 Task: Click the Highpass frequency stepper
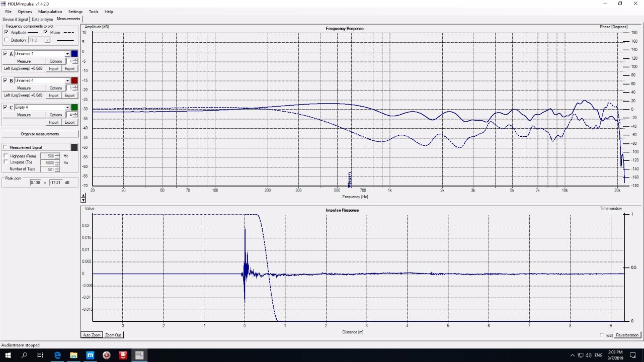[57, 156]
